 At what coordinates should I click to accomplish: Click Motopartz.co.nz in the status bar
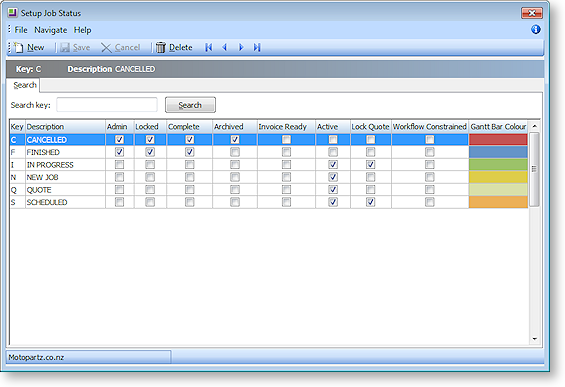(x=36, y=357)
